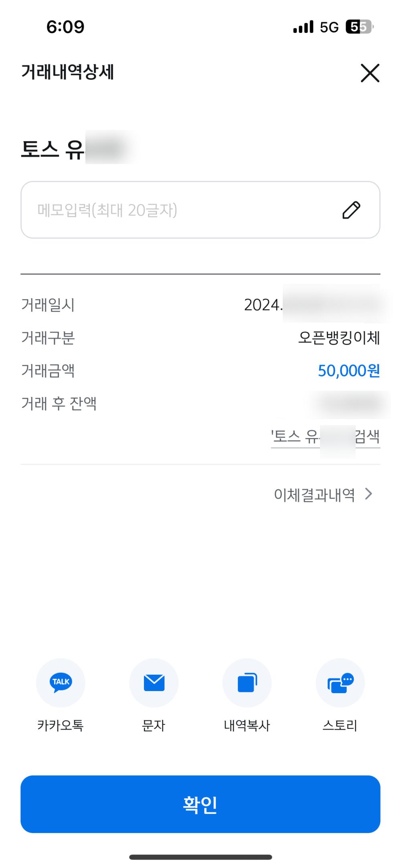Copy details with the 내역복사 icon
This screenshot has width=401, height=868.
247,683
